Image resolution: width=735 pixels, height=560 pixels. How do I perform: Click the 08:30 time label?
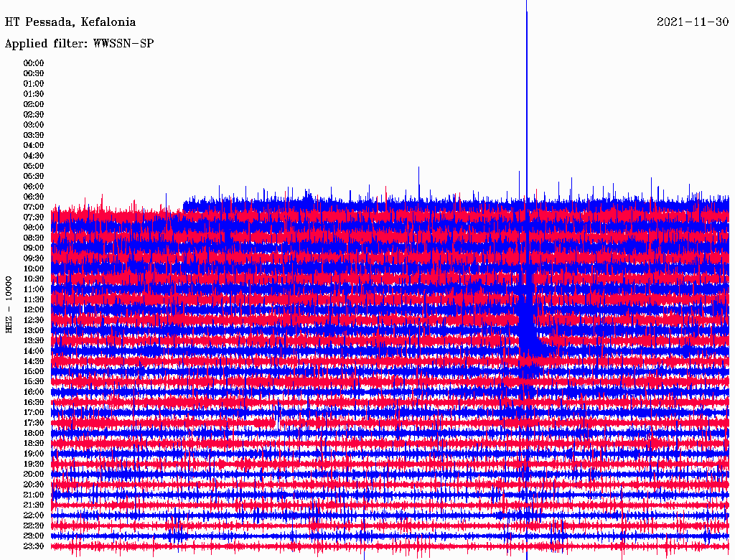point(34,238)
